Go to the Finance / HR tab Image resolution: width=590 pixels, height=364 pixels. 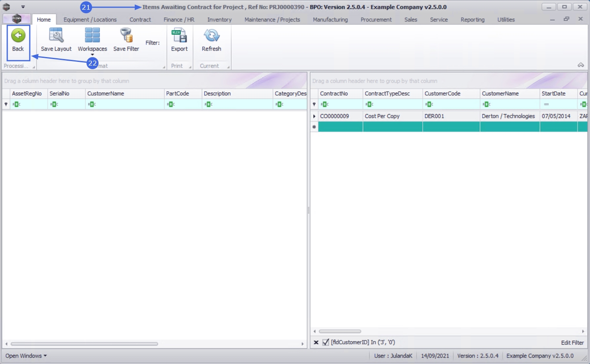coord(179,19)
